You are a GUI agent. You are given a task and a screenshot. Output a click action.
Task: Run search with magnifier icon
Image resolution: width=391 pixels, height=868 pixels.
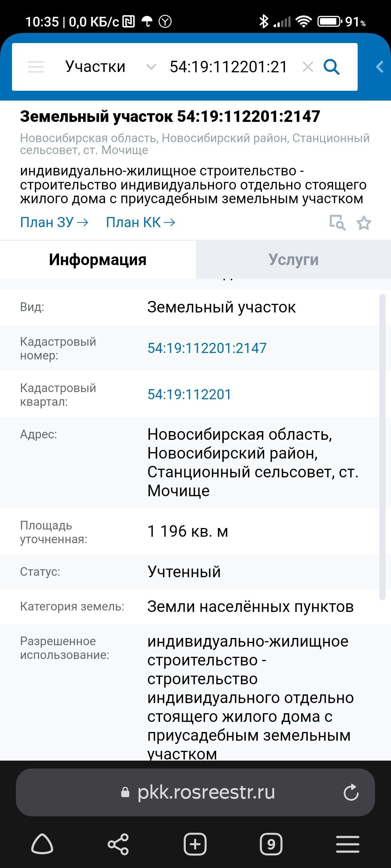click(x=331, y=67)
